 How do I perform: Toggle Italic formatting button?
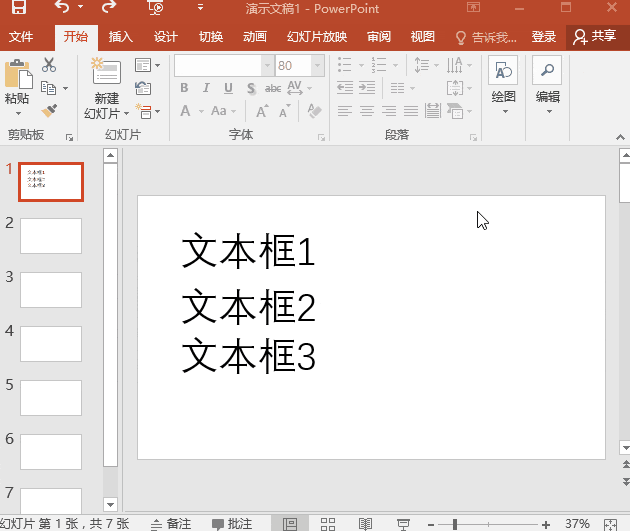[206, 88]
